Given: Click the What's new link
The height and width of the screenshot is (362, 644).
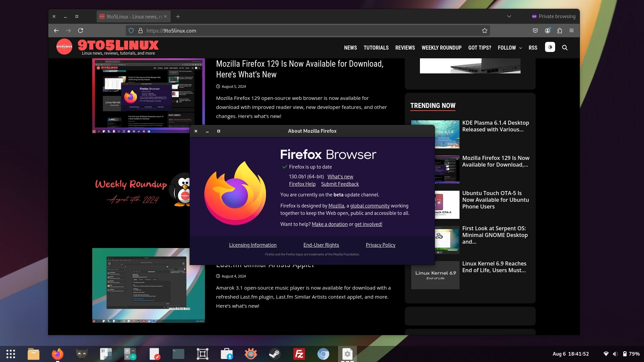Looking at the screenshot, I should (340, 177).
